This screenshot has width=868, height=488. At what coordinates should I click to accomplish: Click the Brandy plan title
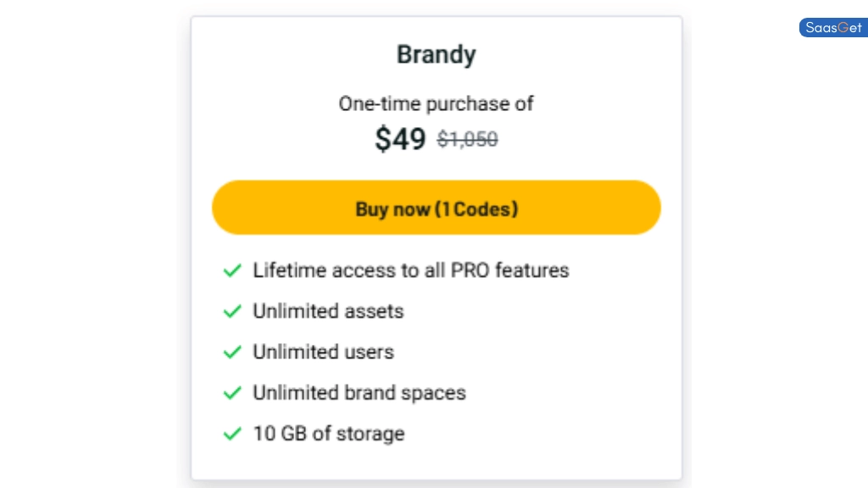coord(436,54)
